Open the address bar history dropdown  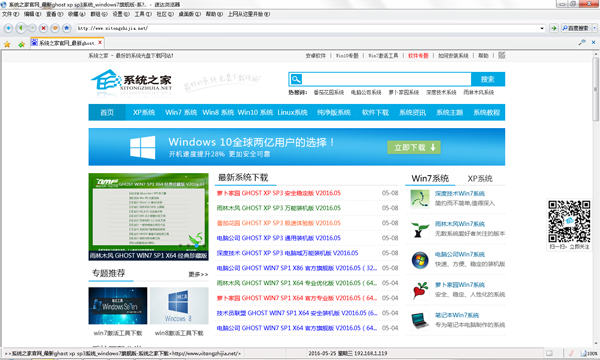(542, 28)
